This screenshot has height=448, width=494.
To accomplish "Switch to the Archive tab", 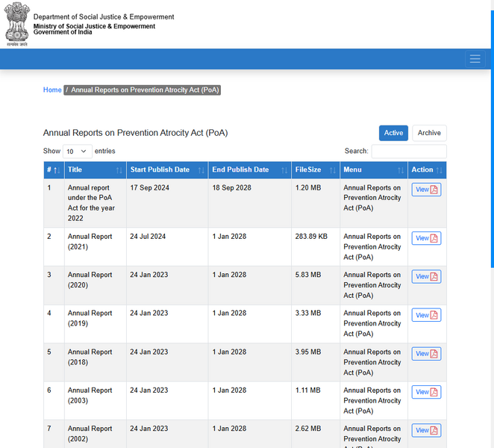I will (x=429, y=133).
